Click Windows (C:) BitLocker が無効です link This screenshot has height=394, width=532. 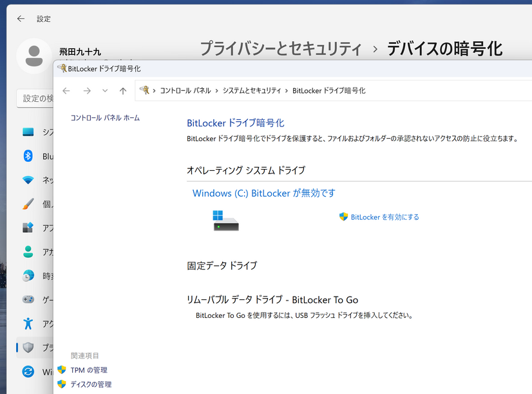pyautogui.click(x=263, y=193)
